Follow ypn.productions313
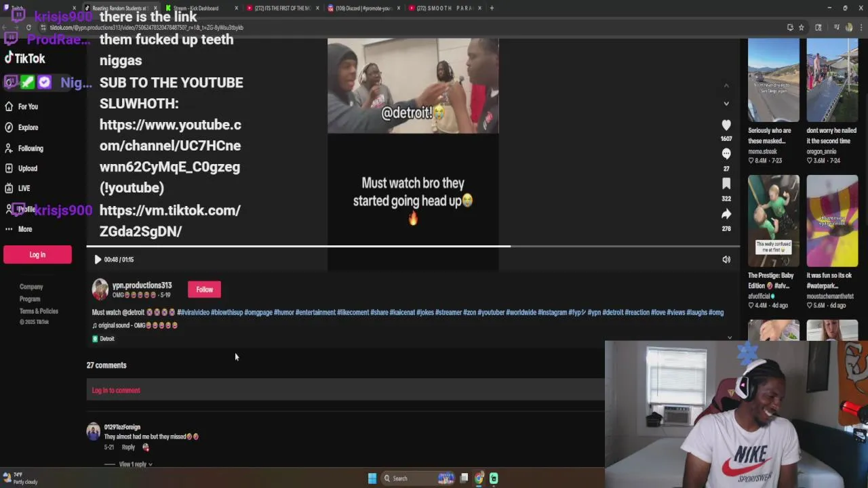The image size is (868, 488). click(x=204, y=289)
